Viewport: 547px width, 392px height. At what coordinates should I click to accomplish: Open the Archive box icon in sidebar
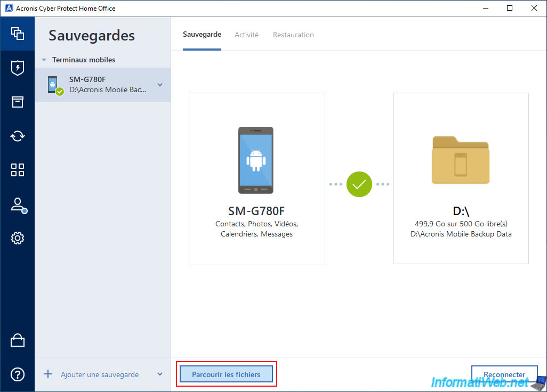tap(18, 102)
